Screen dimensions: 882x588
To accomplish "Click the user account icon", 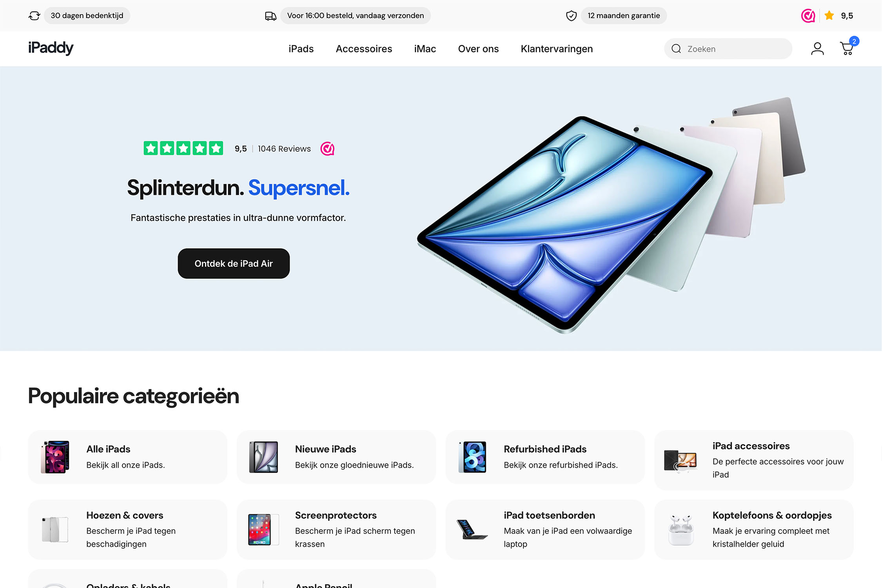I will (x=817, y=49).
